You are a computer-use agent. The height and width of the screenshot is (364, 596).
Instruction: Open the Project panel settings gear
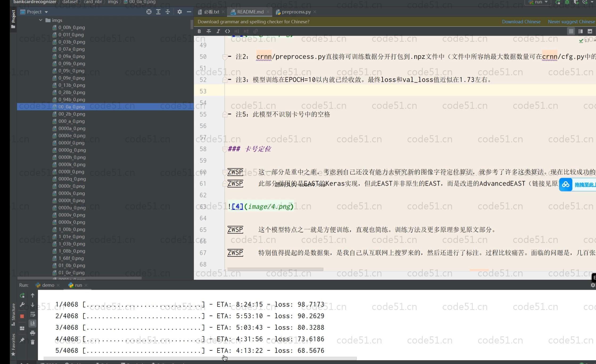click(180, 12)
